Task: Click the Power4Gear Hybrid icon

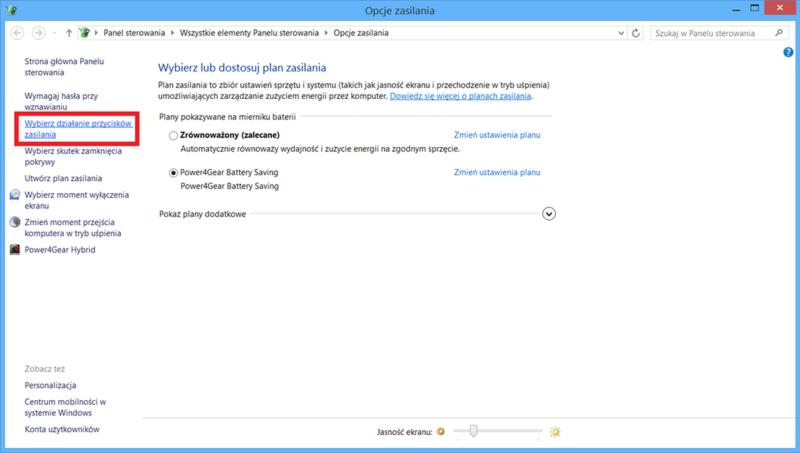Action: pyautogui.click(x=15, y=249)
